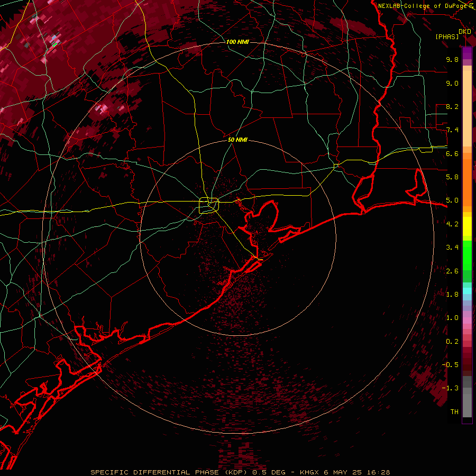This screenshot has height=476, width=476.
Task: Click the 6 MAY 25 16:28 timestamp
Action: point(358,472)
